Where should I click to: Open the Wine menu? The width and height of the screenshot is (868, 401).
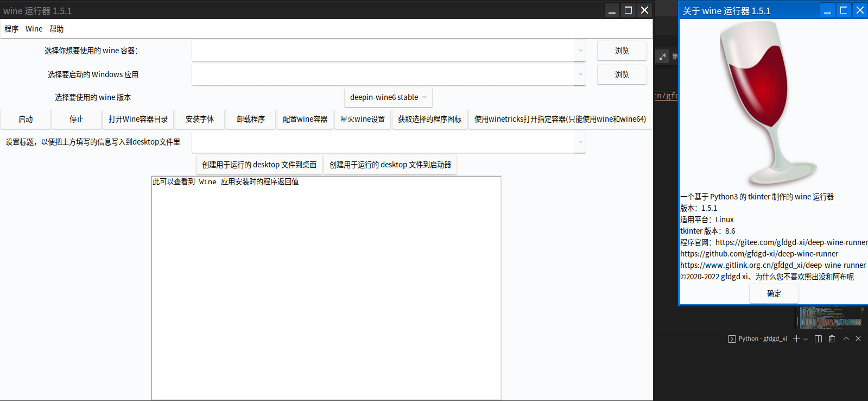34,29
